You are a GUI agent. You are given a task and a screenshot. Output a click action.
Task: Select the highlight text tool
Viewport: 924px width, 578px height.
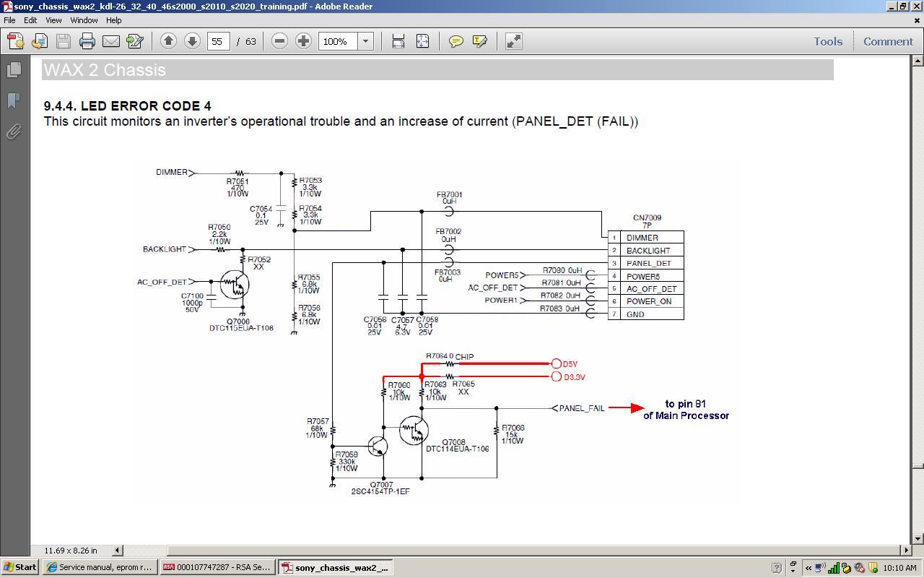pos(479,41)
